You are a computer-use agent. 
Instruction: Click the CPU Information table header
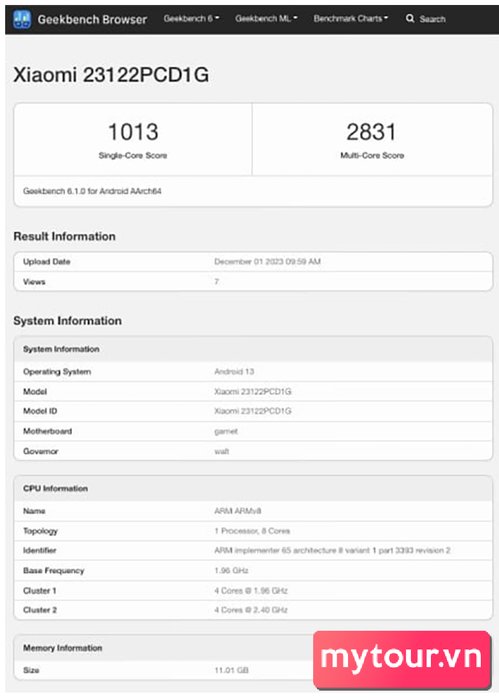pos(253,488)
